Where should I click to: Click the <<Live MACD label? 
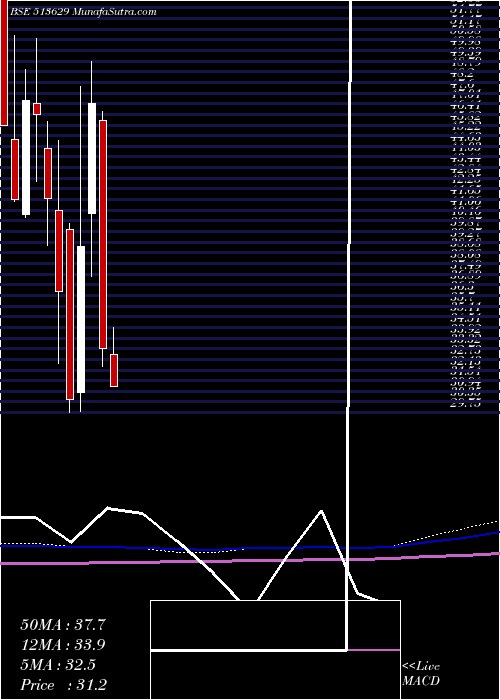coord(421,674)
